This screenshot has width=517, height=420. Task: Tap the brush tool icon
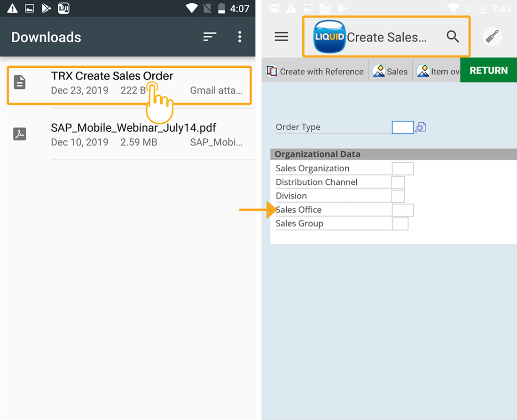point(493,37)
